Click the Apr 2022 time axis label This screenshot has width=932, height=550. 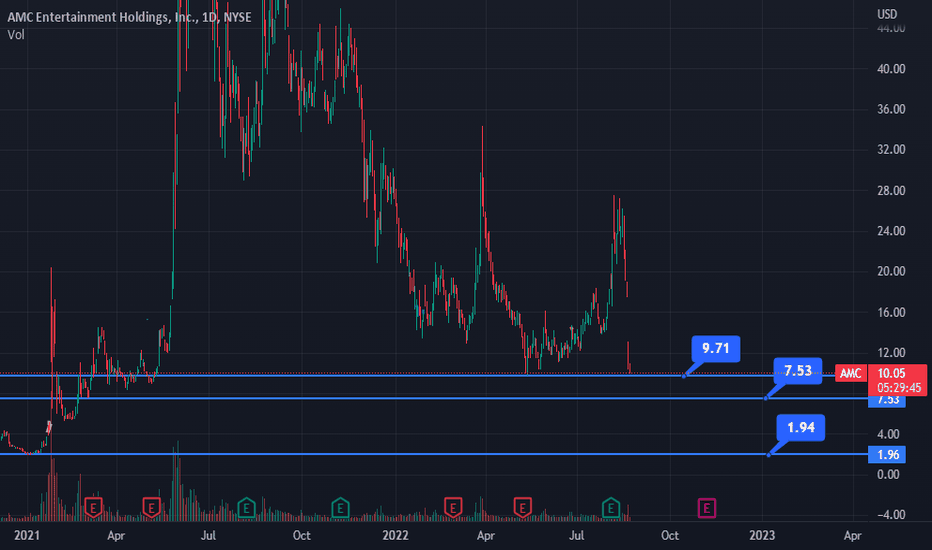[486, 536]
